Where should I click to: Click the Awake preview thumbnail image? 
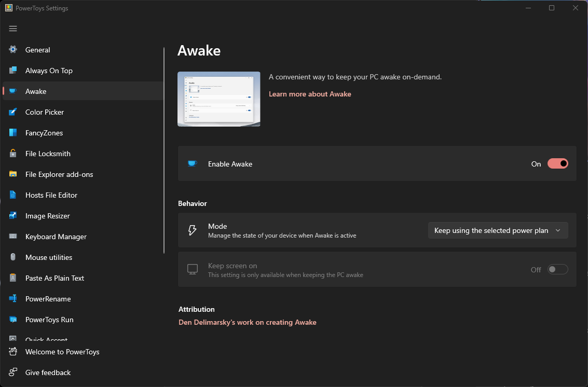pyautogui.click(x=218, y=99)
